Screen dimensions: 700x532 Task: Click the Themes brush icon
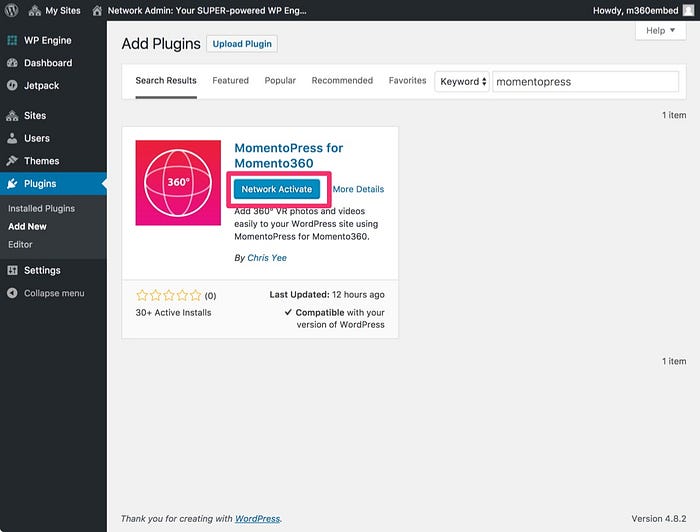point(12,161)
